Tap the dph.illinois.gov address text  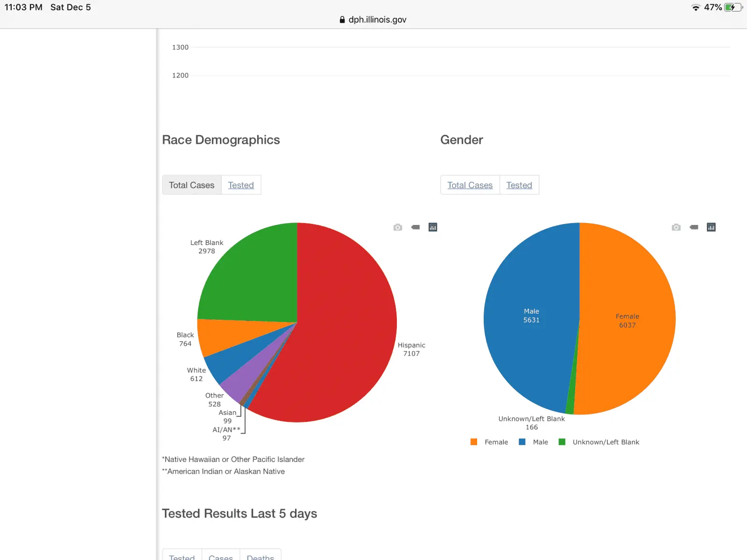coord(377,20)
